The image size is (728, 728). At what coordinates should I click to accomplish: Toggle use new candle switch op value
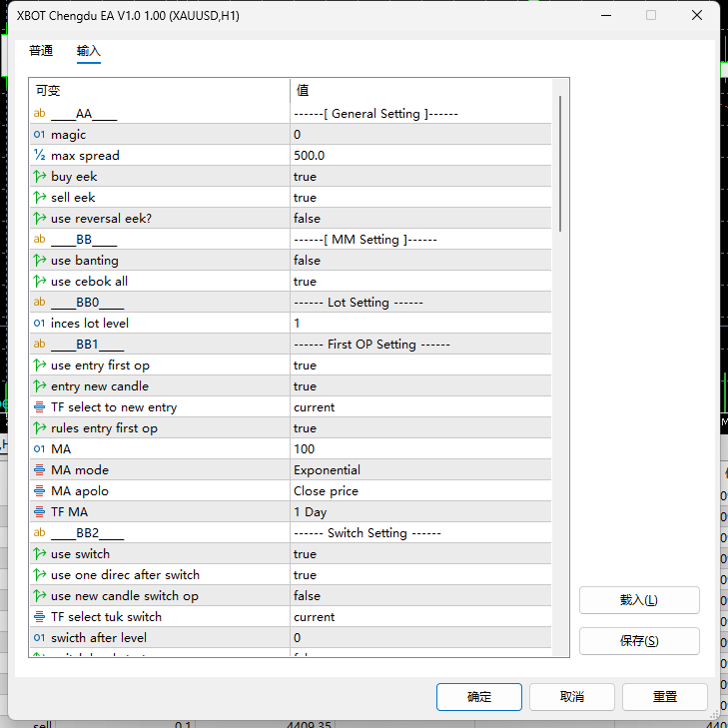point(420,595)
